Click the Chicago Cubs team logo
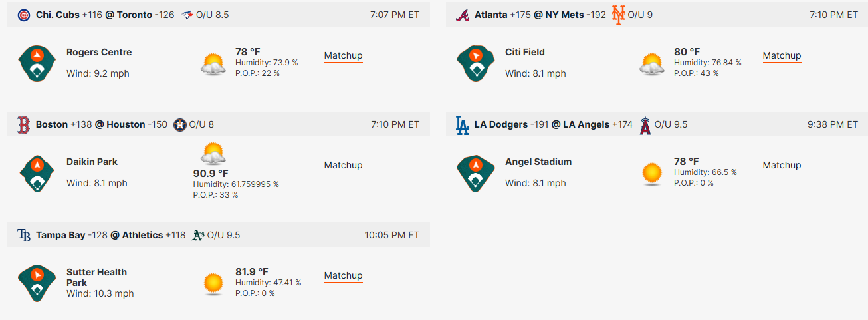868x320 pixels. 24,15
